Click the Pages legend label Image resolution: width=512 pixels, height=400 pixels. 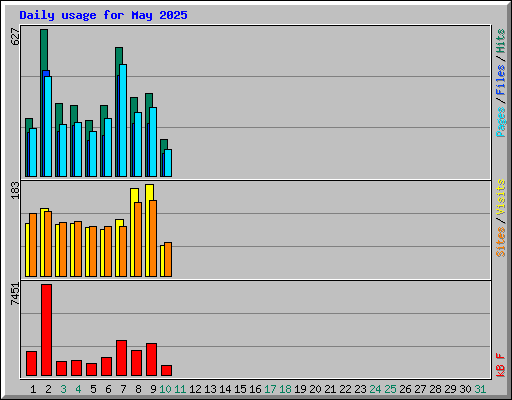click(x=500, y=122)
